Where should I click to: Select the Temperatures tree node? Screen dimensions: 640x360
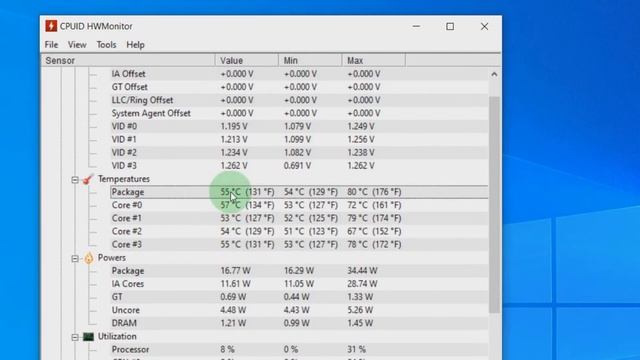click(124, 179)
